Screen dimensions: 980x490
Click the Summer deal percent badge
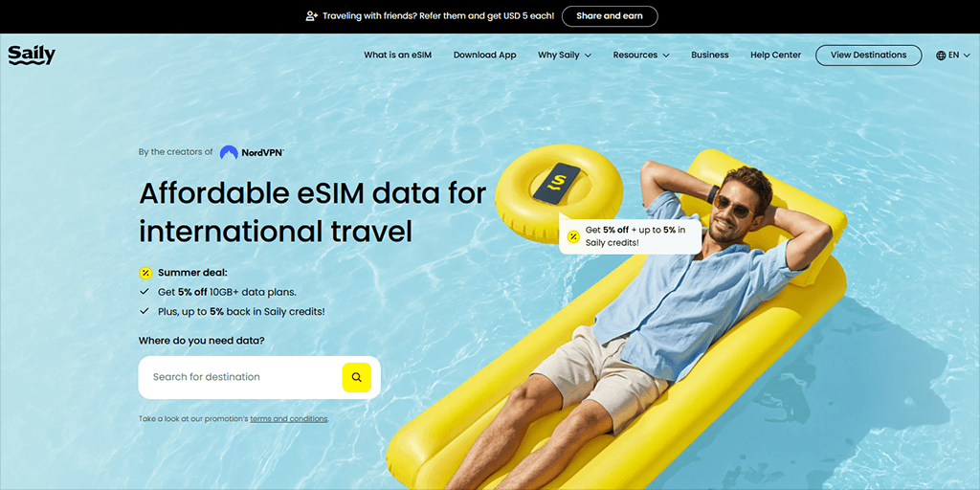click(145, 273)
